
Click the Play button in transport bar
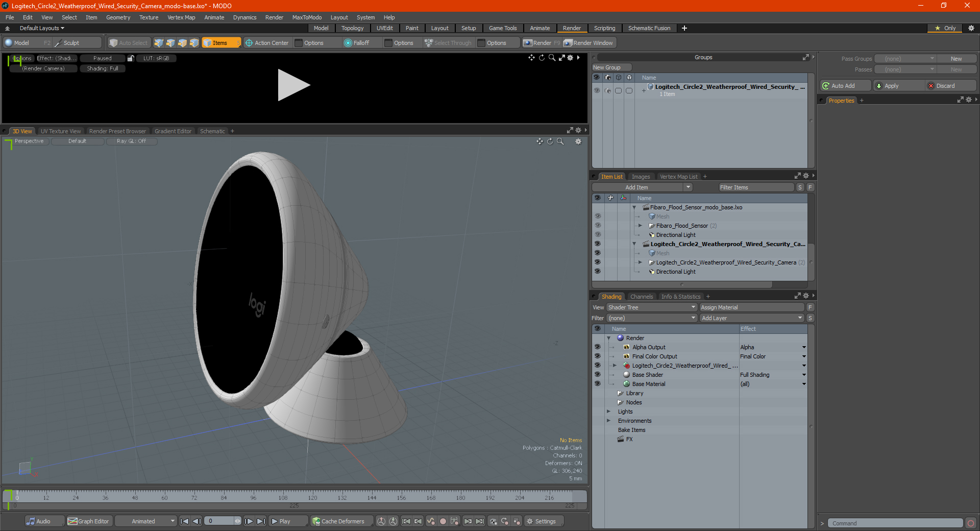pos(288,521)
